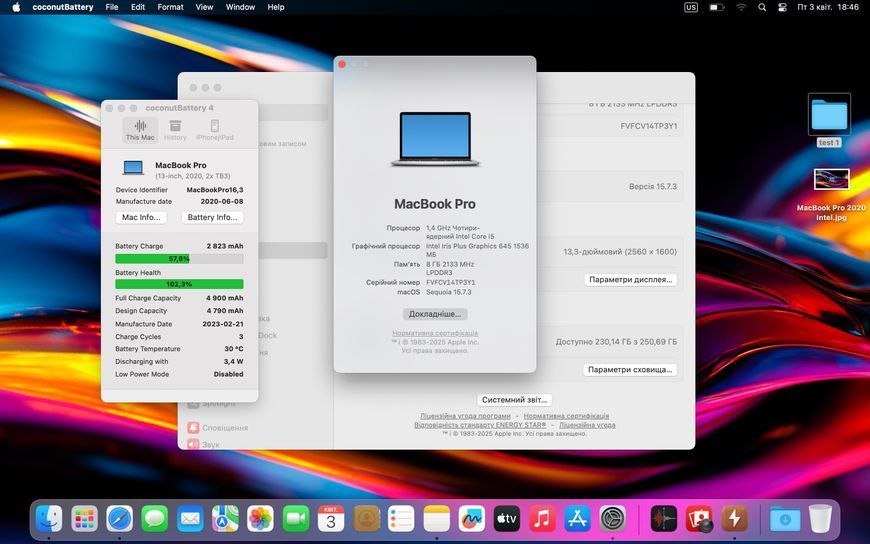
Task: Open Contacts from the Dock
Action: [366, 519]
